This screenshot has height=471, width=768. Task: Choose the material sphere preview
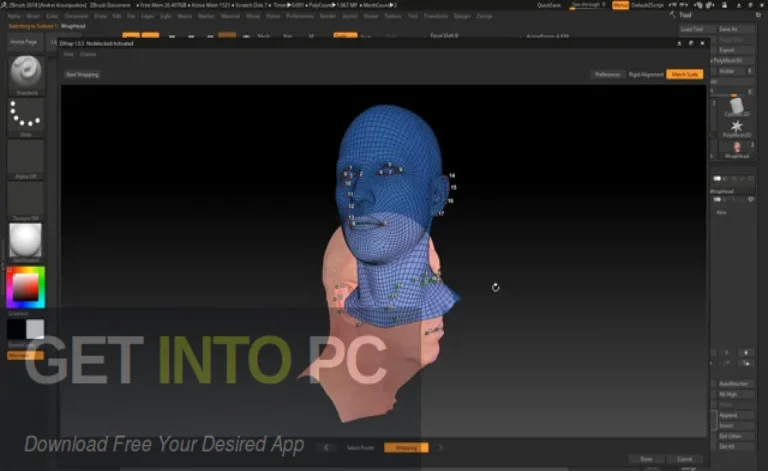26,242
